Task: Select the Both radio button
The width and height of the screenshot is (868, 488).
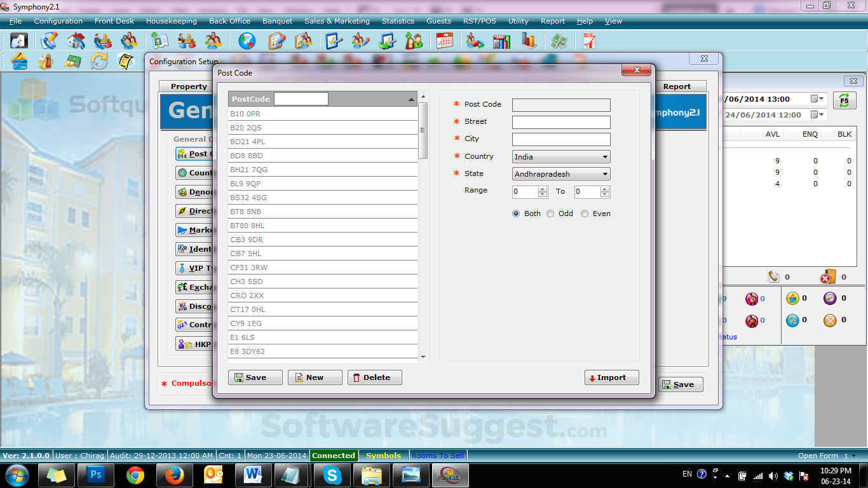Action: coord(516,213)
